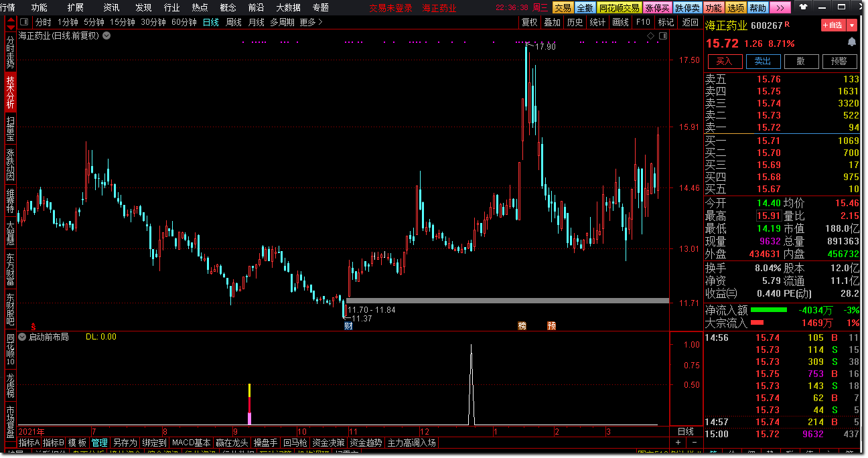
Task: Click the +自选 add to watchlist button
Action: [x=834, y=25]
